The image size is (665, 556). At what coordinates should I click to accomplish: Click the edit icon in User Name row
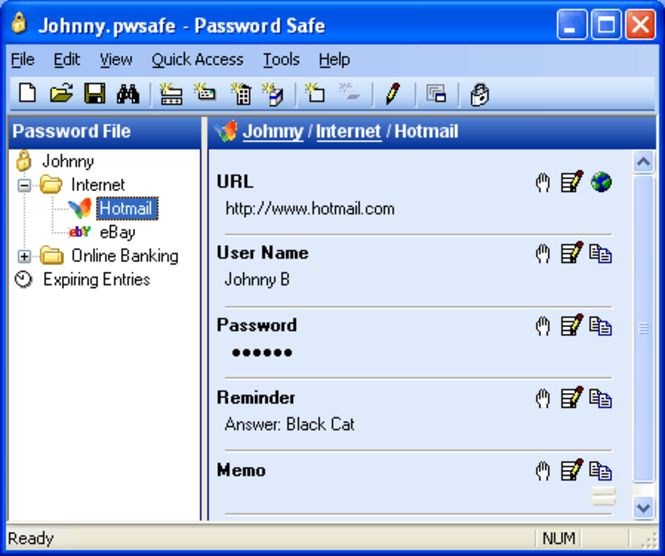tap(572, 253)
